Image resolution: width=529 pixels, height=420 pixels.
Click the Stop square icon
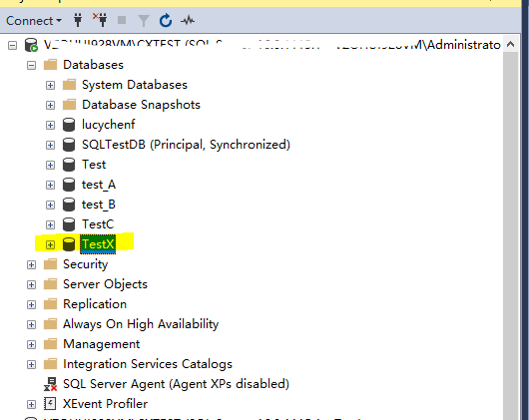coord(122,20)
